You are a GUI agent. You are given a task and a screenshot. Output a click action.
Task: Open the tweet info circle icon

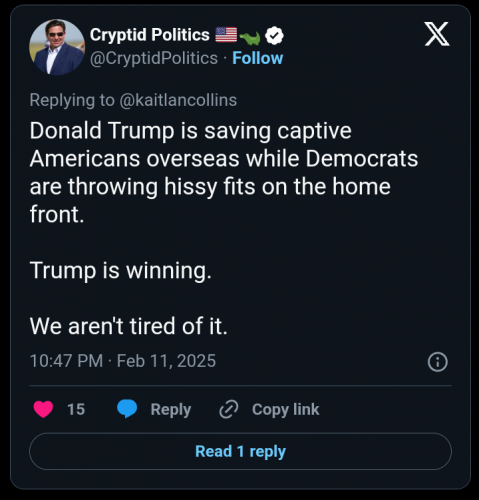coord(437,362)
